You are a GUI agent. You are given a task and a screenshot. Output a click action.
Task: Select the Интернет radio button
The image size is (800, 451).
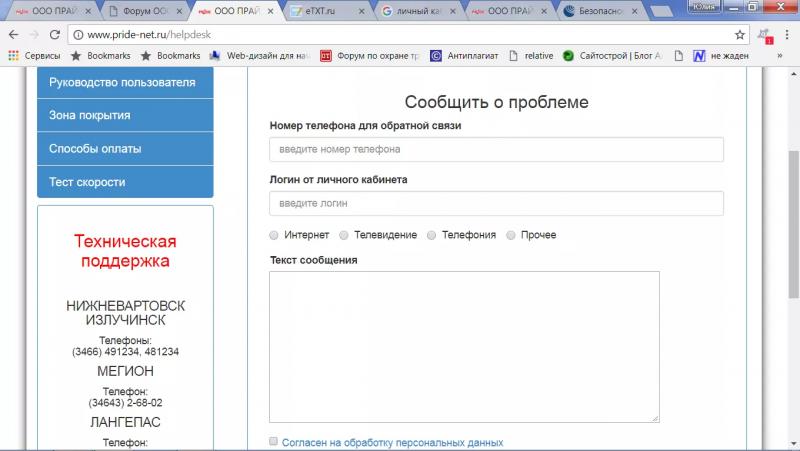coord(274,235)
